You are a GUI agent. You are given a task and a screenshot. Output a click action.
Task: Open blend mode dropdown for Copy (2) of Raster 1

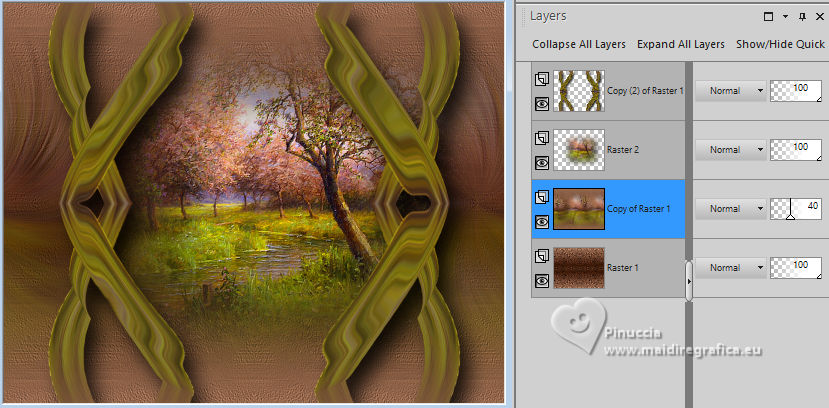coord(730,91)
